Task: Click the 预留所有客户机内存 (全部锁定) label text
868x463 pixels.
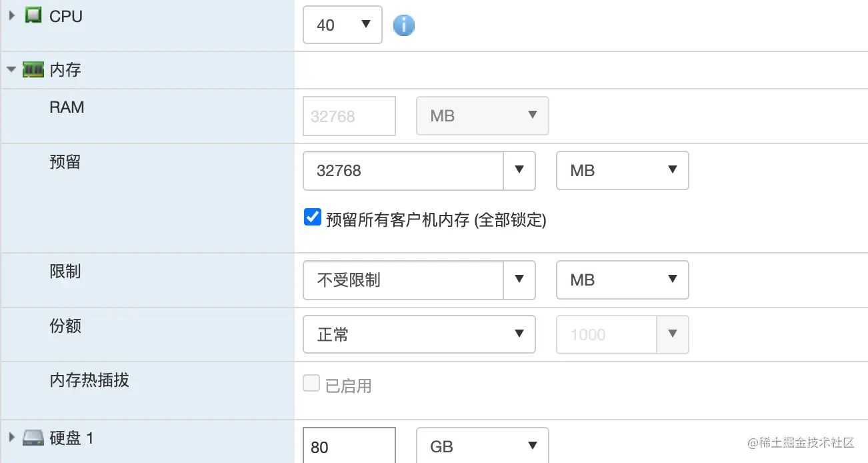Action: click(x=436, y=219)
